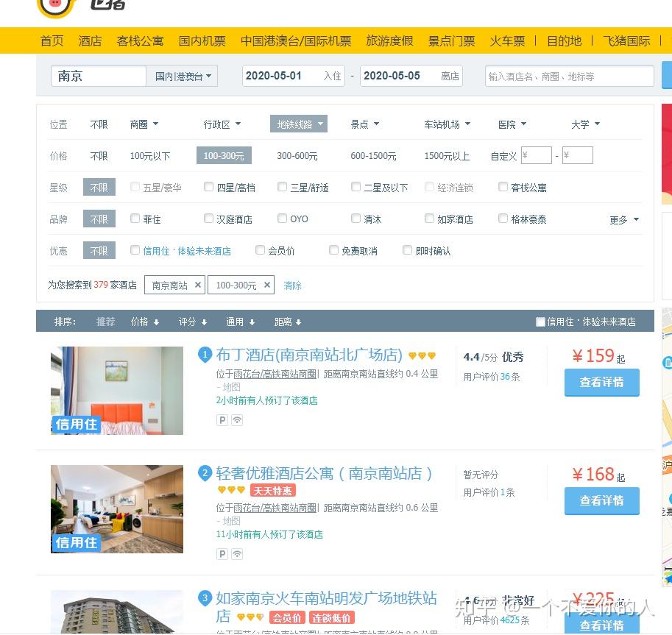Click star rating hearts of 布丁酒店
This screenshot has height=635, width=672.
point(422,355)
